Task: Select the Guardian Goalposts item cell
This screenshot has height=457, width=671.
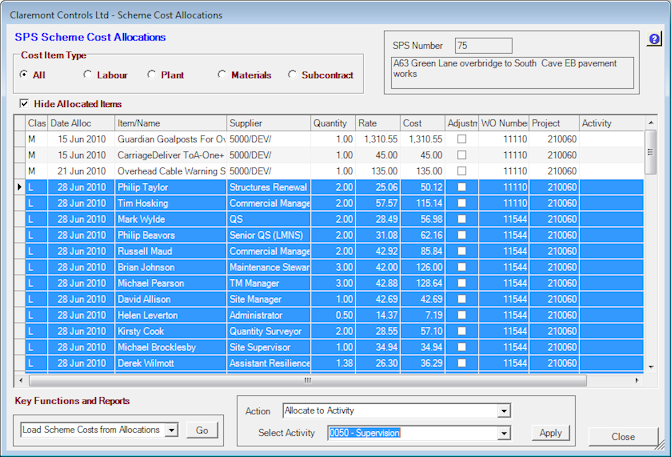Action: coord(171,139)
